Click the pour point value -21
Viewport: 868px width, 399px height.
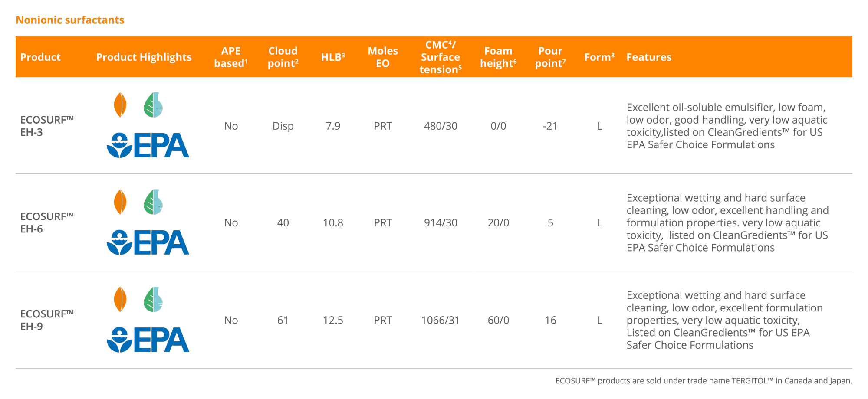[x=550, y=126]
